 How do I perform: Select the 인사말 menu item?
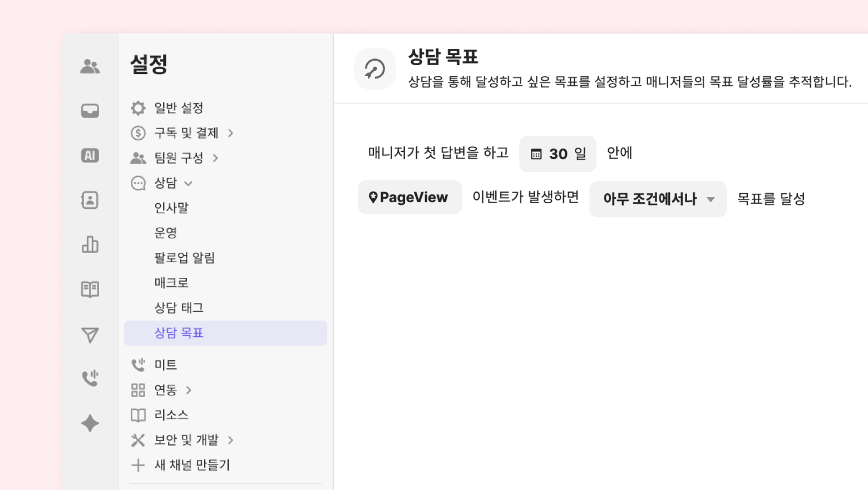171,208
